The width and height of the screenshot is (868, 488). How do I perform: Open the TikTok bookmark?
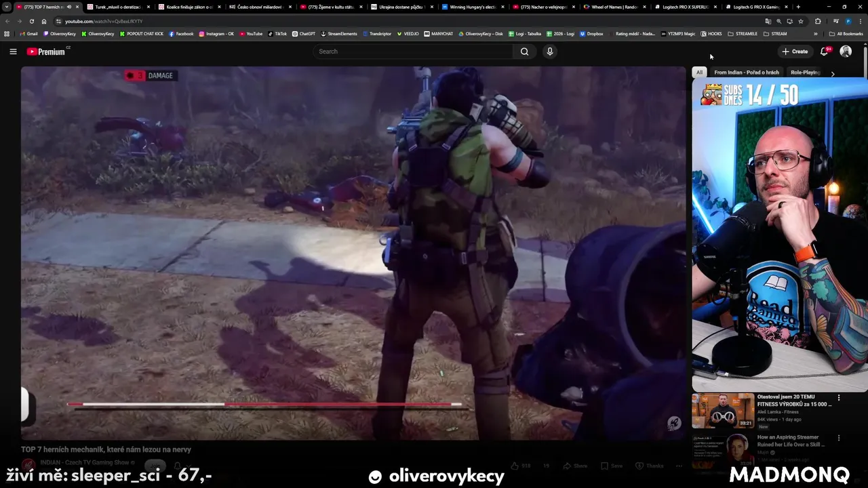pyautogui.click(x=277, y=34)
